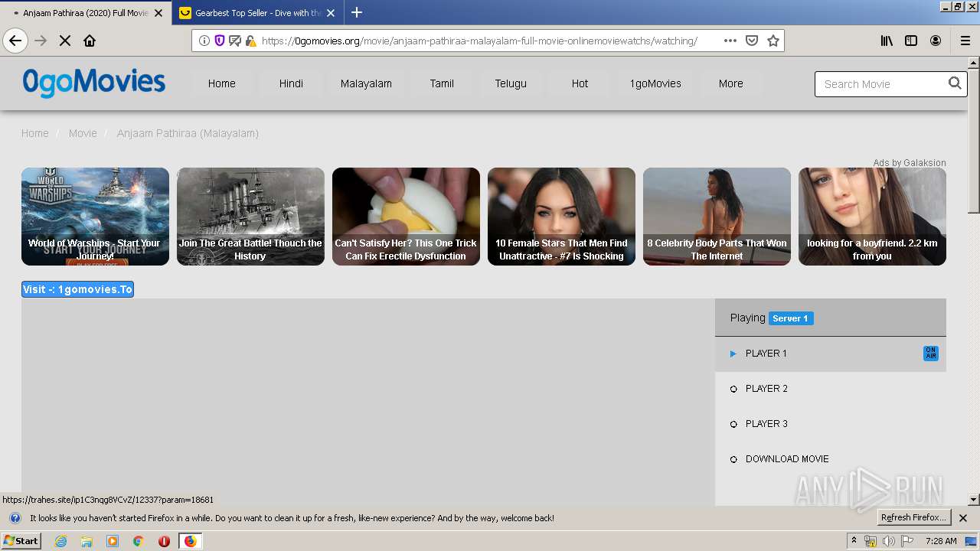Select PLAYER 2
The image size is (980, 551).
point(830,389)
